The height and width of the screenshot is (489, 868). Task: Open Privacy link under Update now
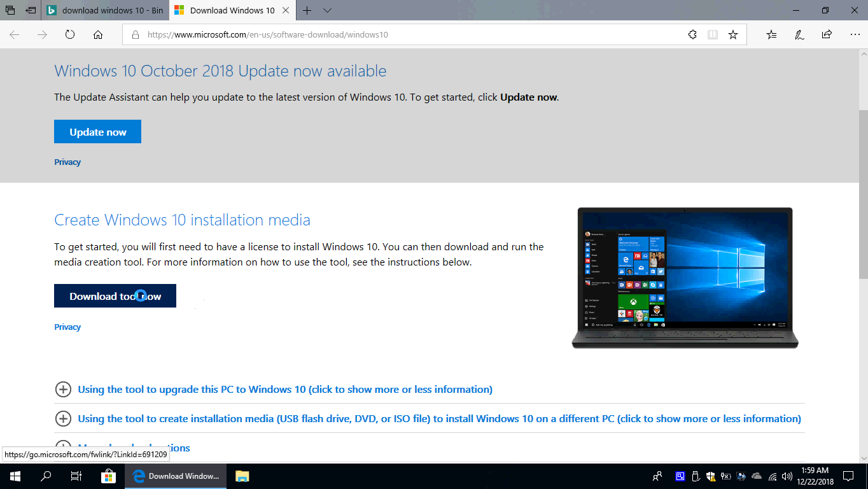67,162
